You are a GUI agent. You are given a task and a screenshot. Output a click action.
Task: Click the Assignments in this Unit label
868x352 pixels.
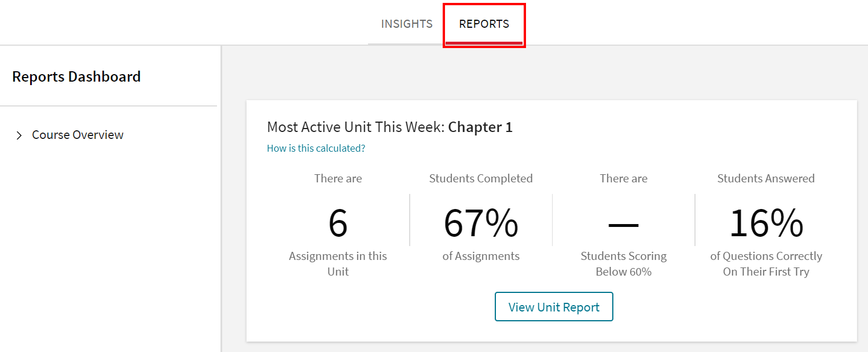pyautogui.click(x=338, y=263)
